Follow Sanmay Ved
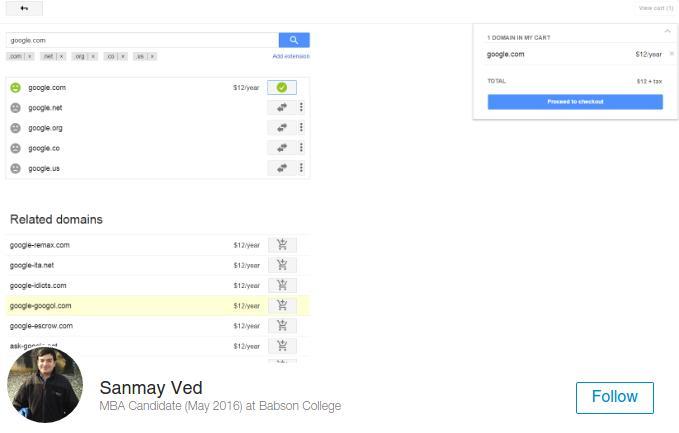The height and width of the screenshot is (433, 679). coord(614,397)
